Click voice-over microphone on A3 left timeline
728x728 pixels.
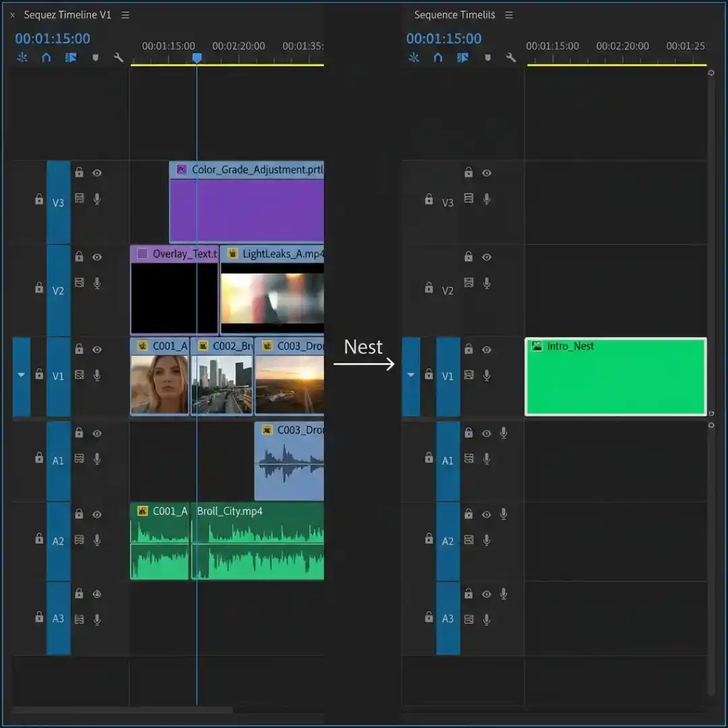click(97, 619)
